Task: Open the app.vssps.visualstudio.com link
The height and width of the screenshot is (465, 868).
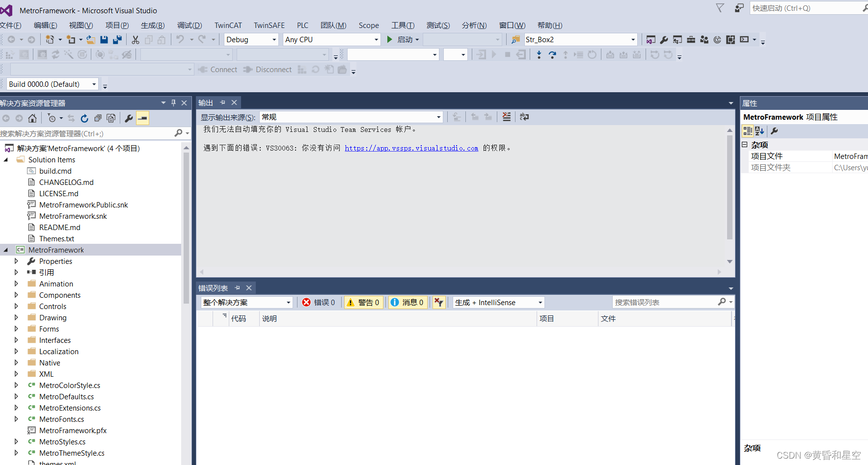Action: point(411,148)
